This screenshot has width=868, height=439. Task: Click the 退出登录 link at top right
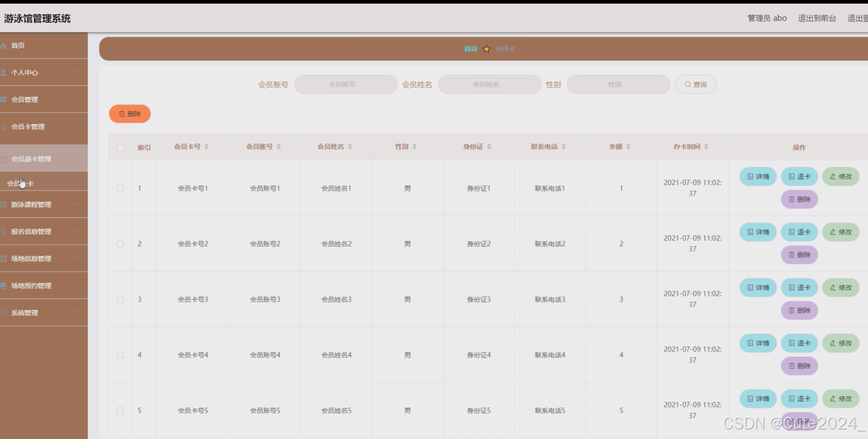858,18
